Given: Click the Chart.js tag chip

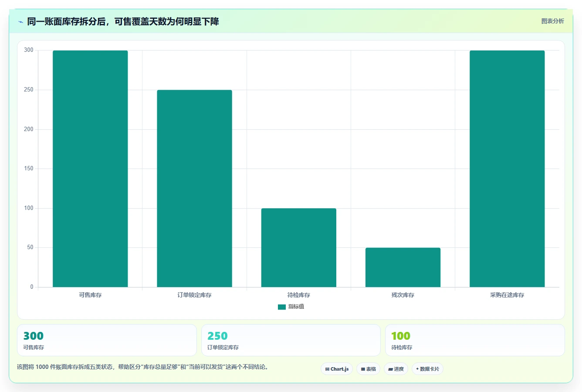Looking at the screenshot, I should click(x=337, y=369).
